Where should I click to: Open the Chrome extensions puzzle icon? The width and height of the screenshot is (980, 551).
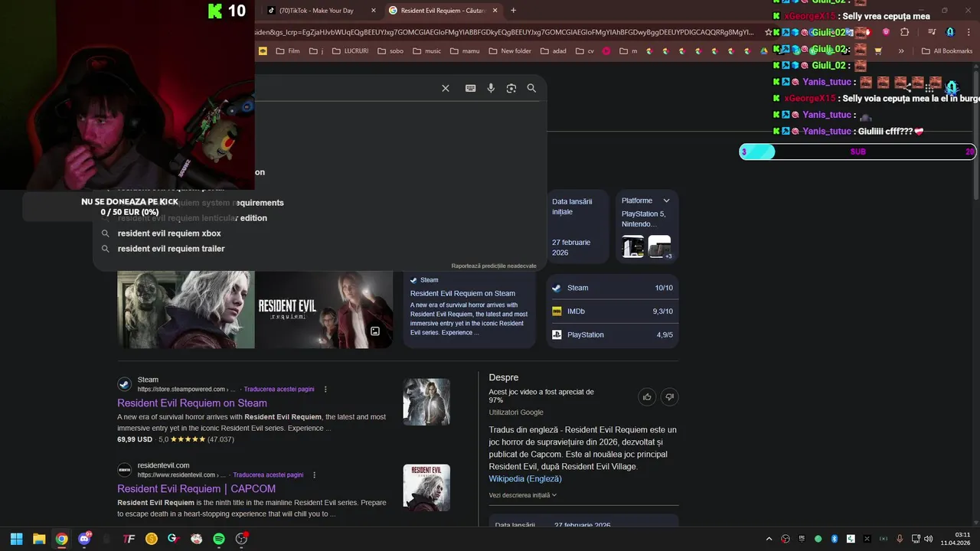[x=904, y=32]
